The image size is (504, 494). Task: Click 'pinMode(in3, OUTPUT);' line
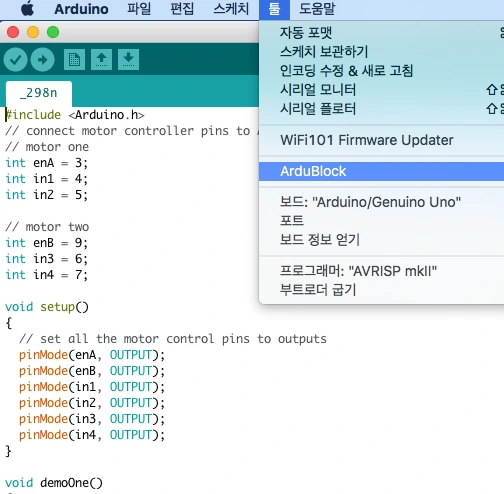92,419
